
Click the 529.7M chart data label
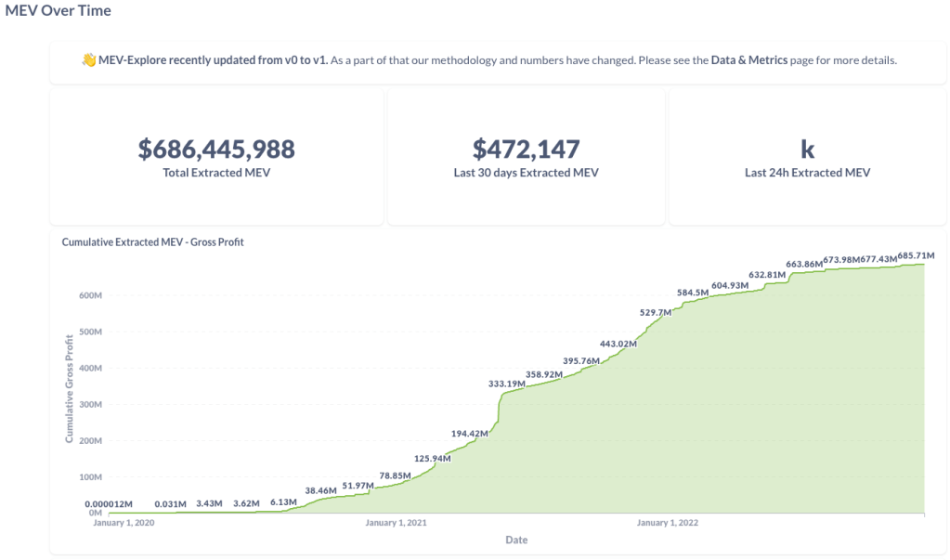coord(656,313)
